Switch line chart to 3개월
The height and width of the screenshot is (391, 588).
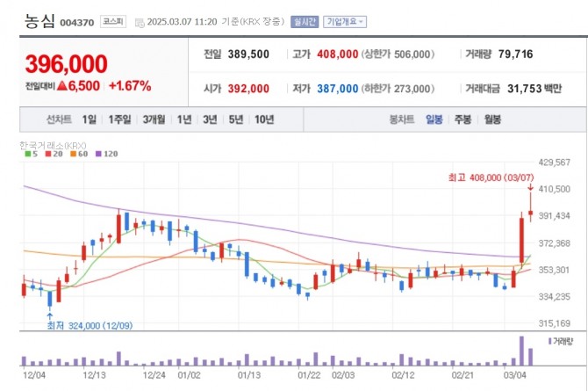click(154, 119)
